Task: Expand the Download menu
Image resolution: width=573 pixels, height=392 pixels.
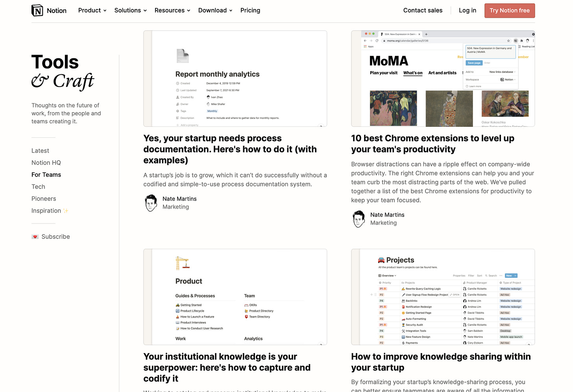Action: point(215,10)
